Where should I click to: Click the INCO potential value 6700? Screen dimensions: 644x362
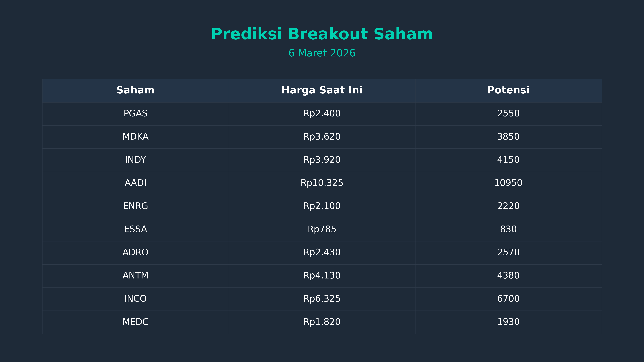[508, 299]
